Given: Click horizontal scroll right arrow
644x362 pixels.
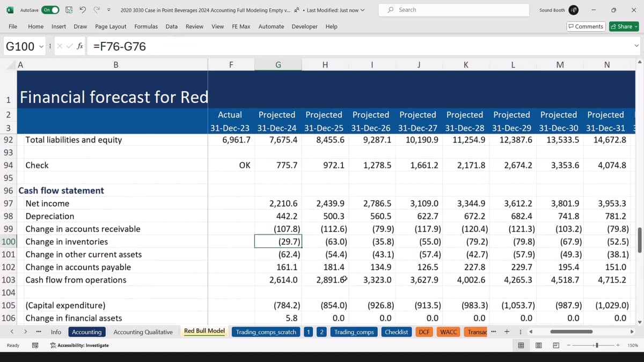Looking at the screenshot, I should coord(631,332).
